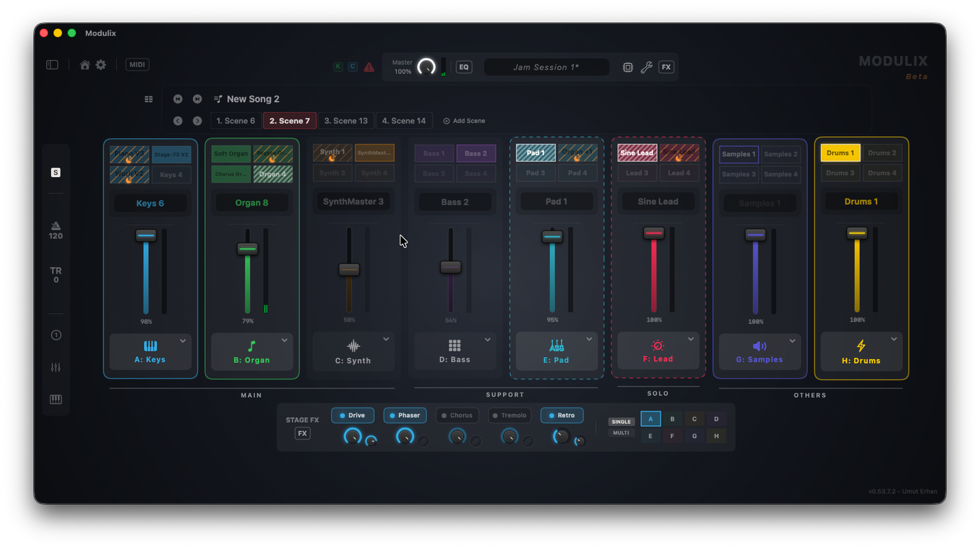Click the E: Pad icon
980x549 pixels.
point(556,346)
